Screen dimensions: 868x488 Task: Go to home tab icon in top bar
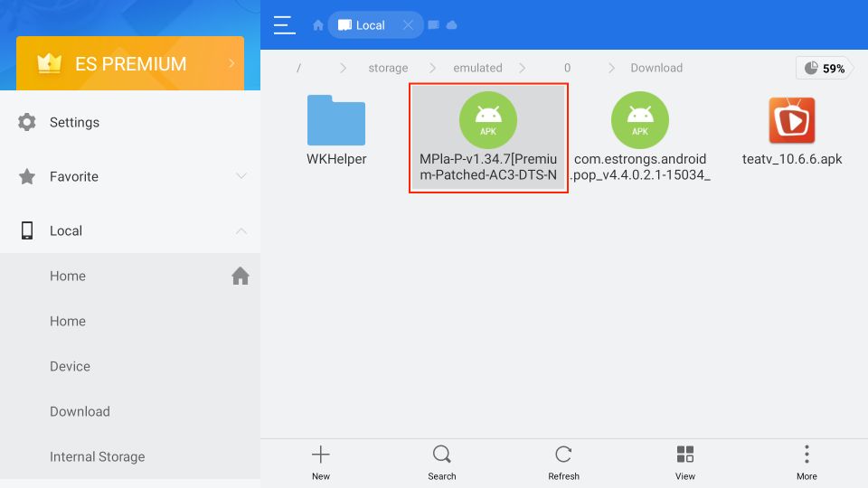pyautogui.click(x=317, y=25)
